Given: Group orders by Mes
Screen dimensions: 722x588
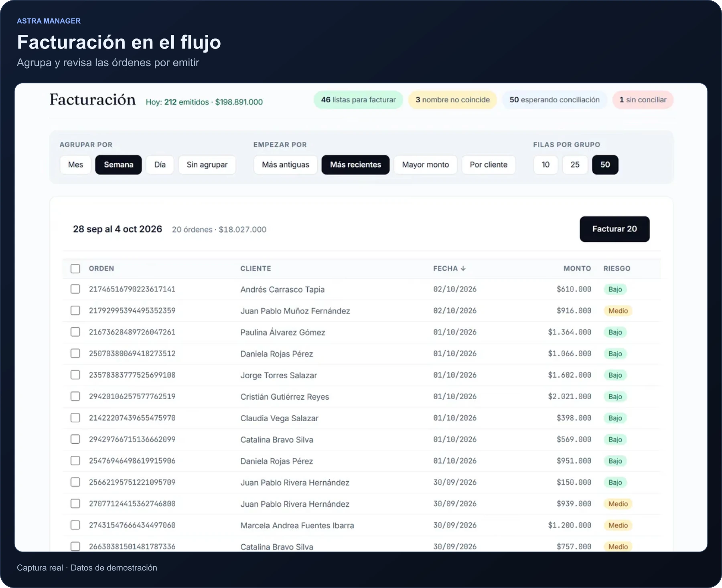Looking at the screenshot, I should tap(75, 165).
